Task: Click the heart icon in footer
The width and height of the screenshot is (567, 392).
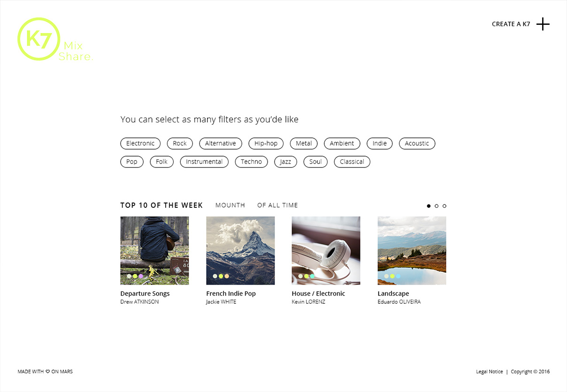Action: [x=48, y=371]
